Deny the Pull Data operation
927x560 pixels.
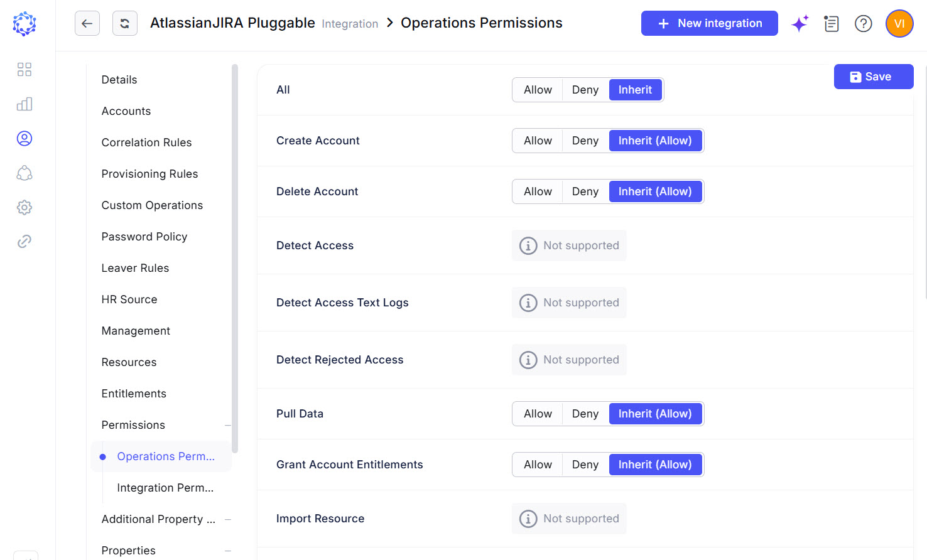pyautogui.click(x=585, y=414)
